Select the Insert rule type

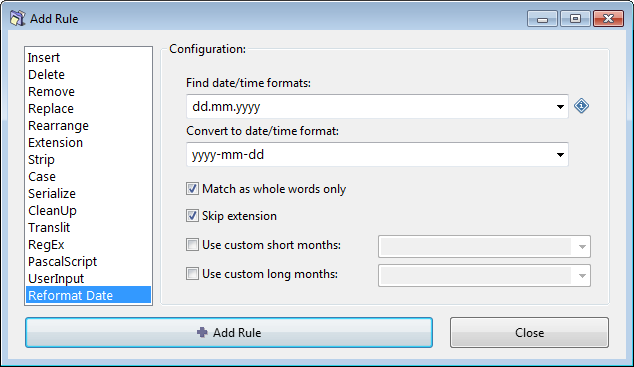[x=89, y=57]
